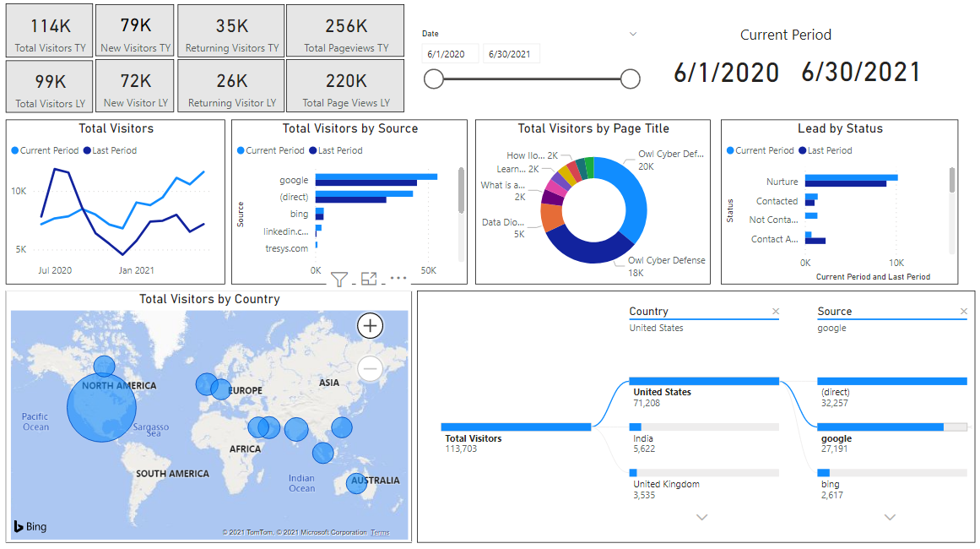
Task: Select the Nurture current period bar
Action: [x=851, y=178]
